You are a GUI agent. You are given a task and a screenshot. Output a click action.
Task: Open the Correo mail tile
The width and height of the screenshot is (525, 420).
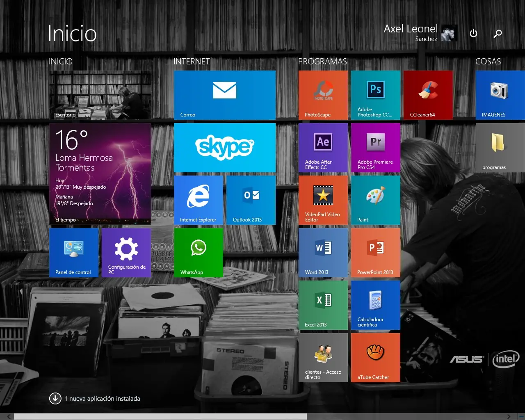pos(225,95)
